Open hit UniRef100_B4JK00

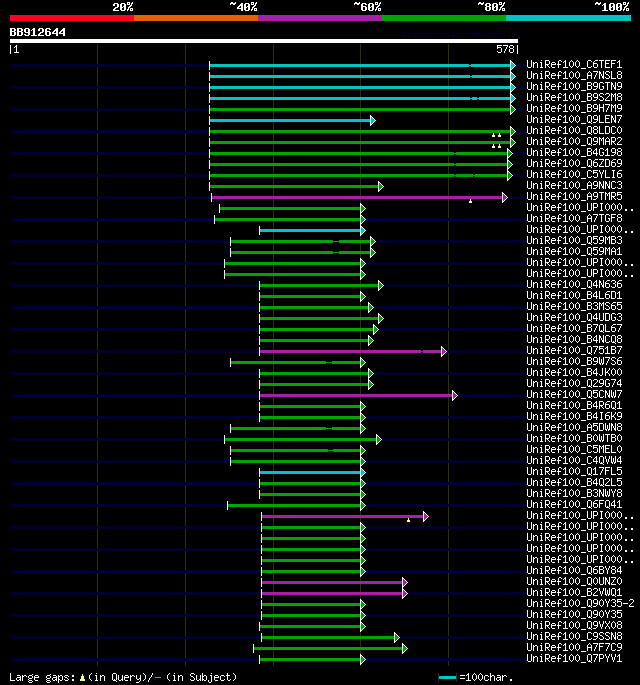click(x=574, y=373)
